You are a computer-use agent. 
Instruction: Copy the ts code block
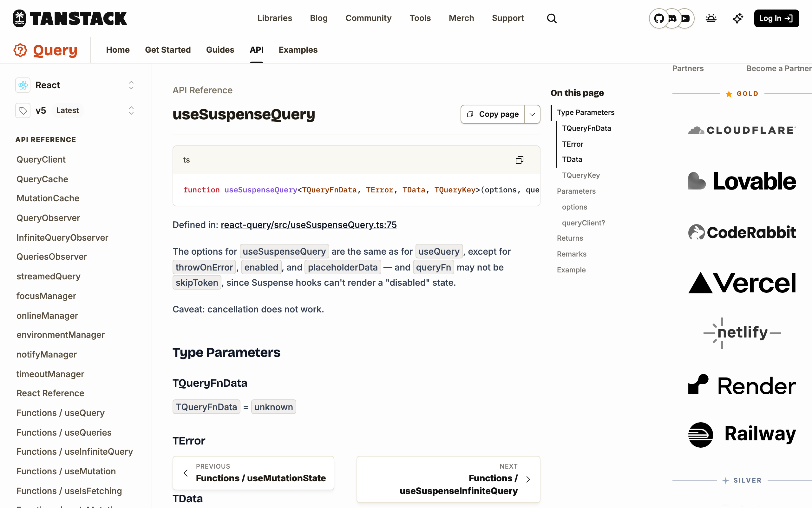(519, 160)
